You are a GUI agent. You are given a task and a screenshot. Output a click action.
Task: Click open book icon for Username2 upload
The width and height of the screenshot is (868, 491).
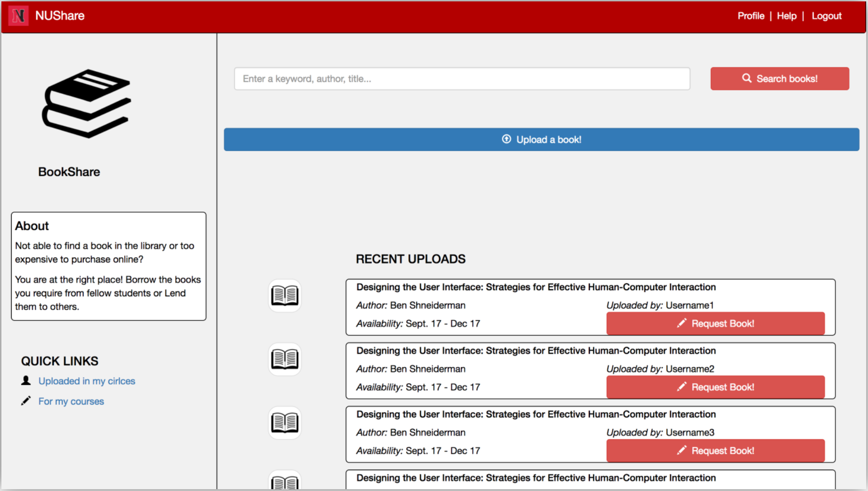click(x=285, y=359)
